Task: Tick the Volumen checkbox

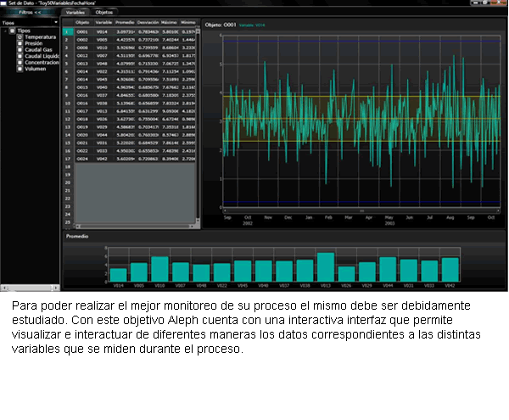Action: point(20,67)
